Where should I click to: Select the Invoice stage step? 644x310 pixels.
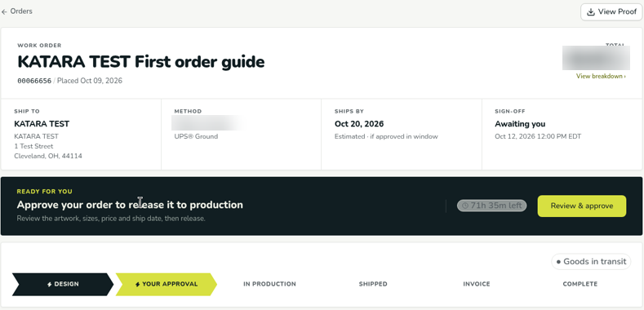click(477, 284)
